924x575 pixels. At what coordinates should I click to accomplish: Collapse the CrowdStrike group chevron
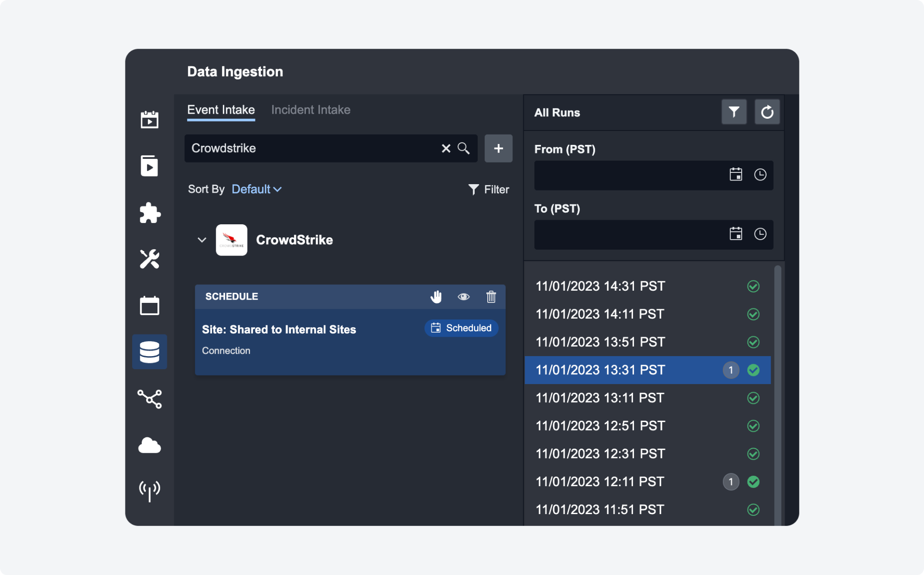pos(202,240)
